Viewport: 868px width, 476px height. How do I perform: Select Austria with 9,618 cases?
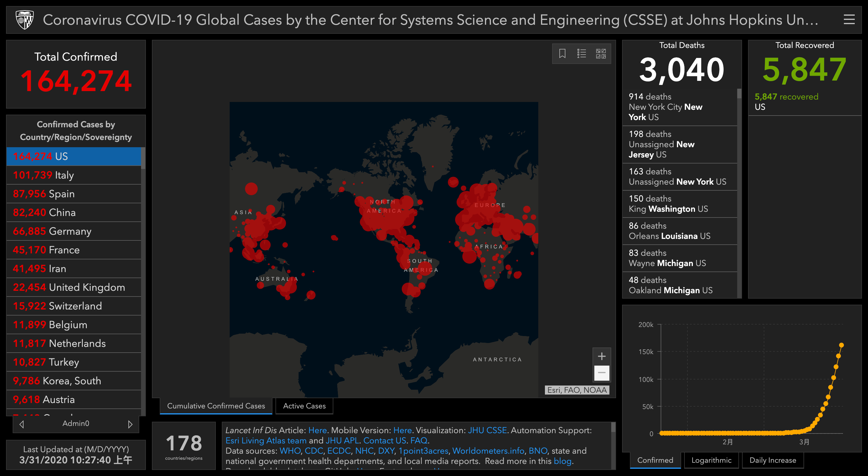[x=74, y=399]
